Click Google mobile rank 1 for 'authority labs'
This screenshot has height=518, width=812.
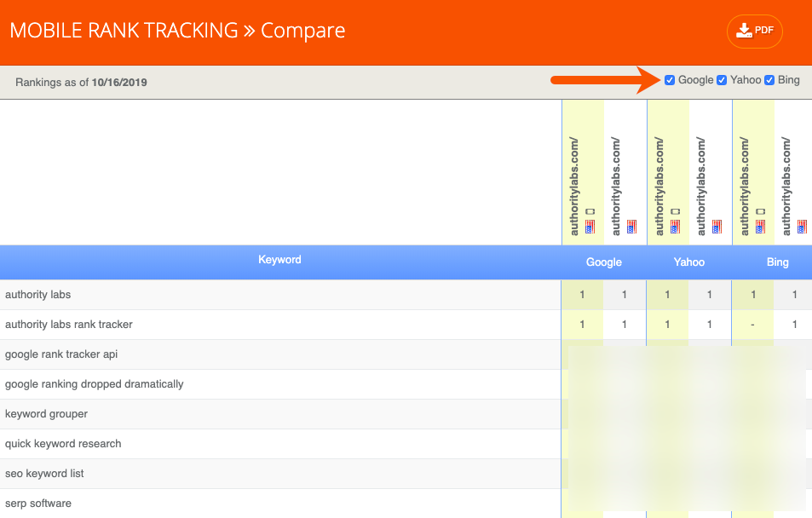(x=582, y=295)
